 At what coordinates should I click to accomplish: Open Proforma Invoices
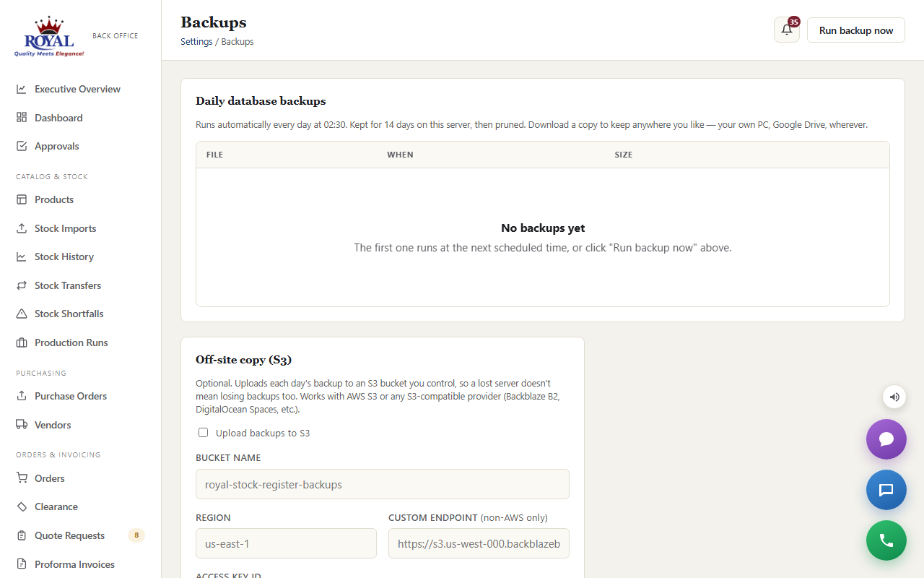80,564
